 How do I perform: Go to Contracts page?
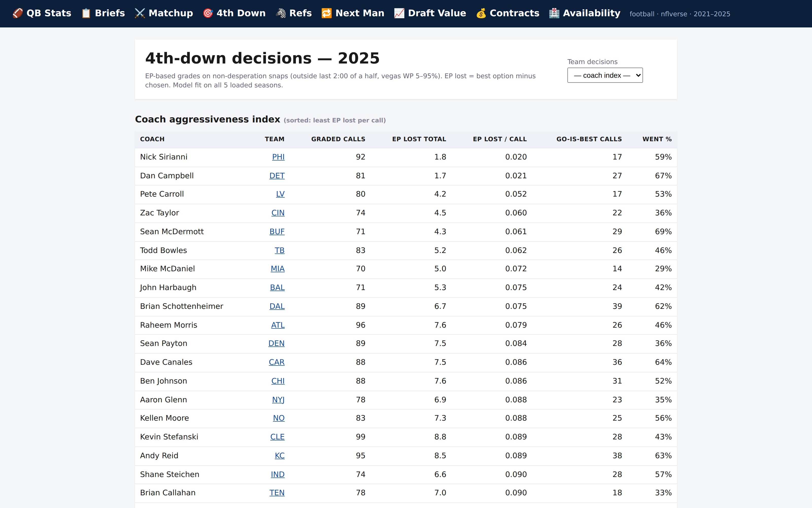[x=508, y=13]
